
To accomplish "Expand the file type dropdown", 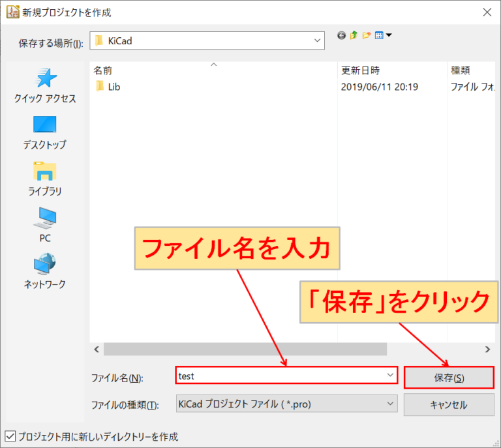I will 390,404.
